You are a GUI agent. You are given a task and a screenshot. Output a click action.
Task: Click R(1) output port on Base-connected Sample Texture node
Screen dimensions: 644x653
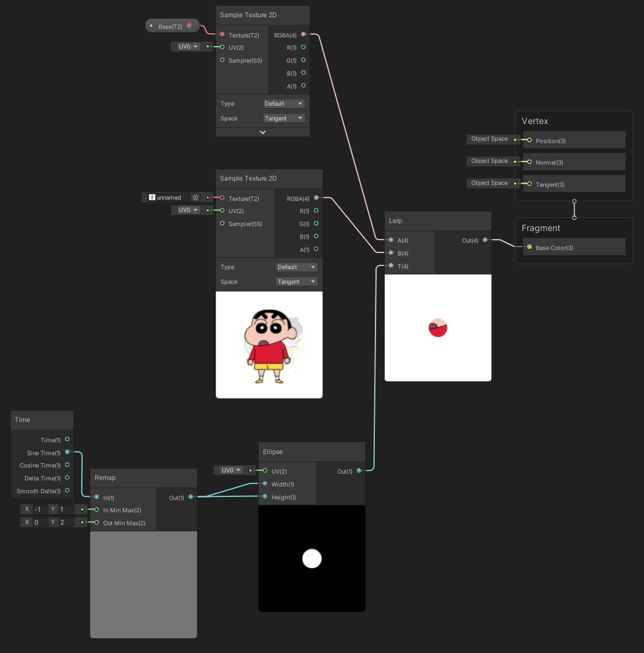(303, 47)
